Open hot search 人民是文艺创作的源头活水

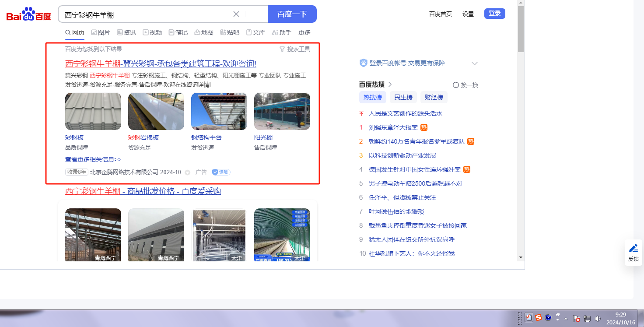(x=406, y=113)
